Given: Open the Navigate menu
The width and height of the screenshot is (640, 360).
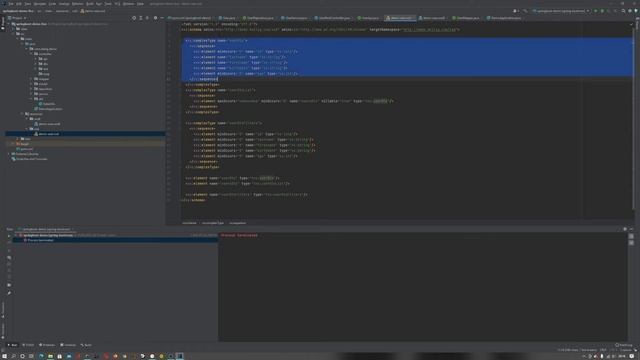Looking at the screenshot, I should click(40, 4).
